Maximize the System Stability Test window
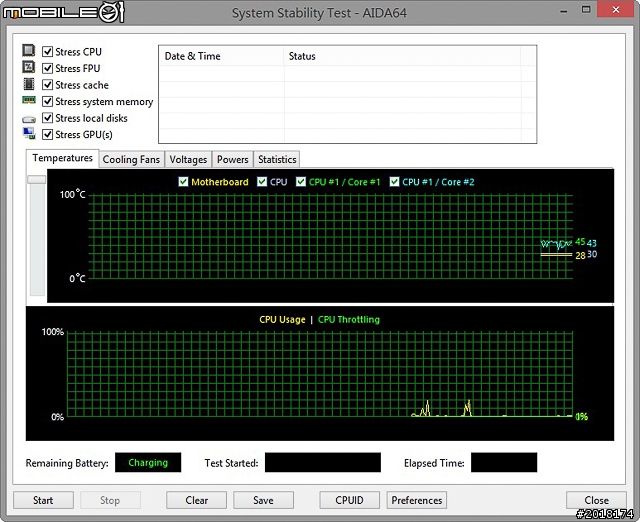 coord(586,10)
